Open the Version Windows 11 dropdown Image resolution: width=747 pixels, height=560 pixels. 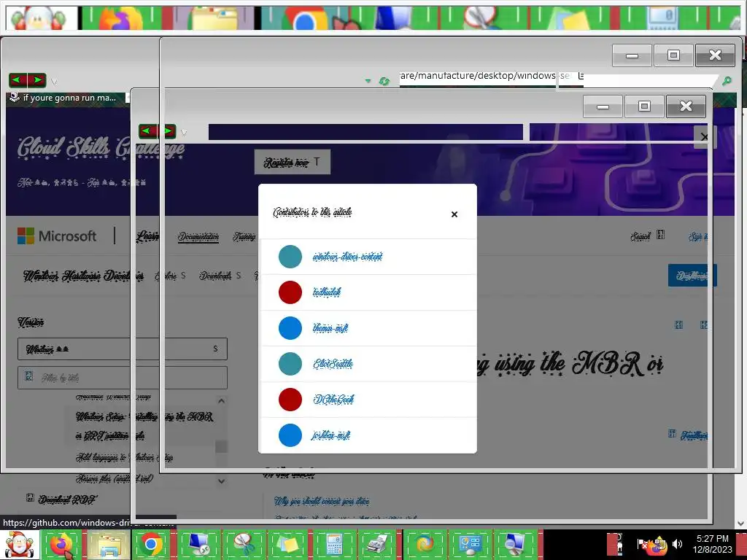[x=123, y=349]
